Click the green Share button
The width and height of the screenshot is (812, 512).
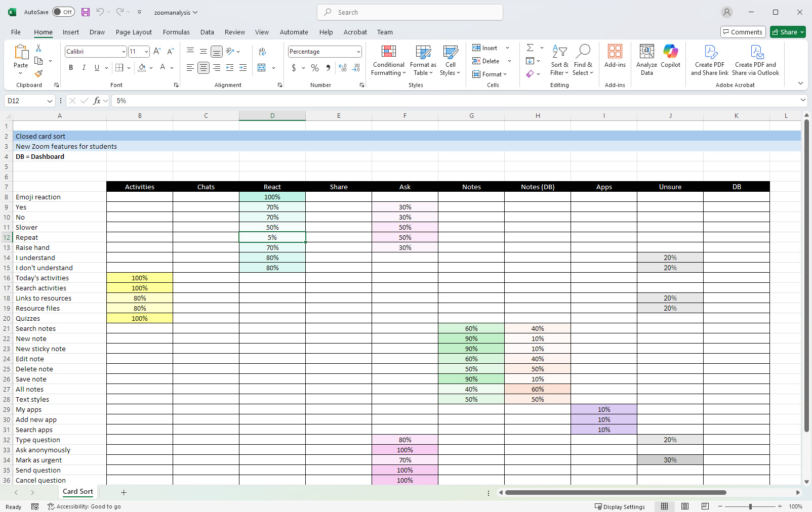pyautogui.click(x=788, y=32)
